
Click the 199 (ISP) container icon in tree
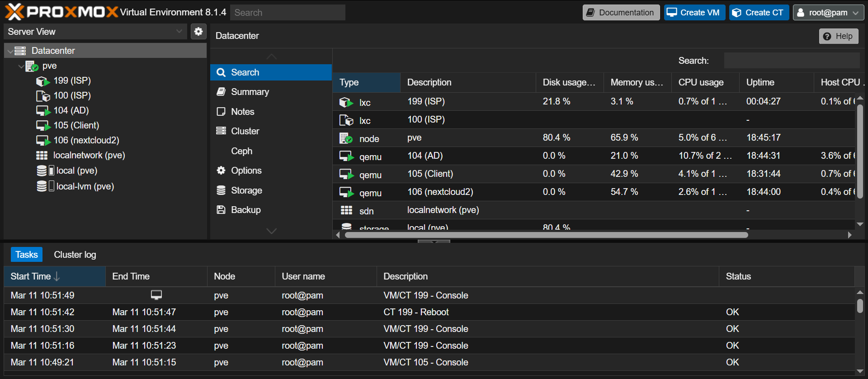[43, 81]
